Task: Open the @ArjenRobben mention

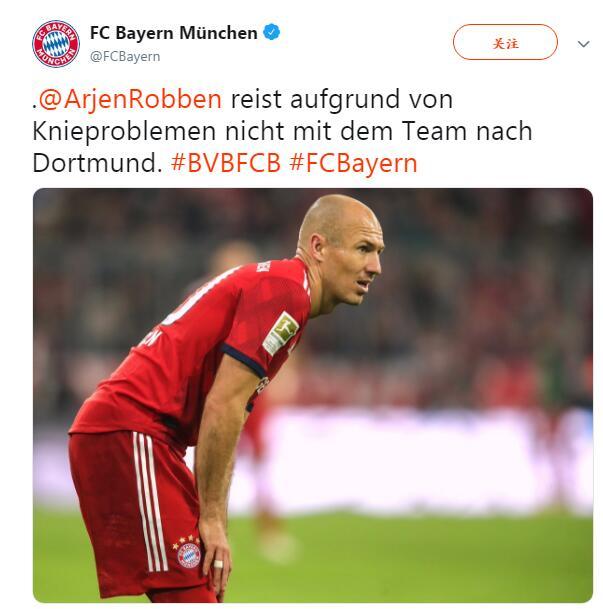Action: 130,99
